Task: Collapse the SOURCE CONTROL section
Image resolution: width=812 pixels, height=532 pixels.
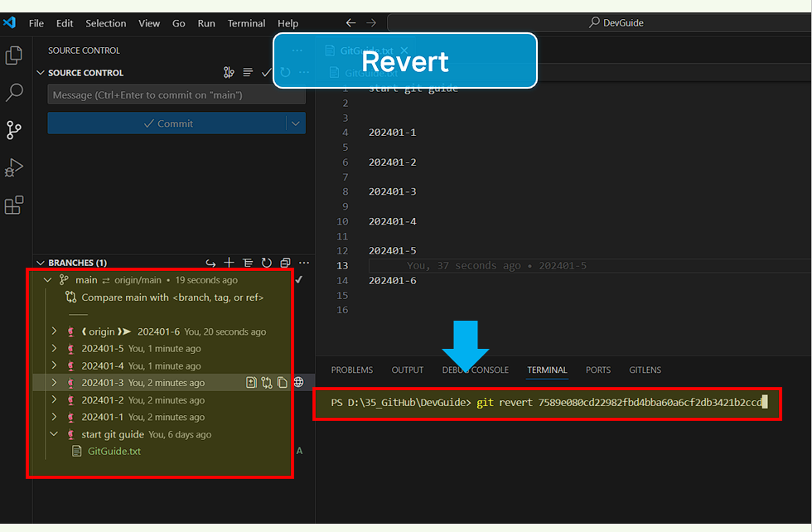Action: coord(41,73)
